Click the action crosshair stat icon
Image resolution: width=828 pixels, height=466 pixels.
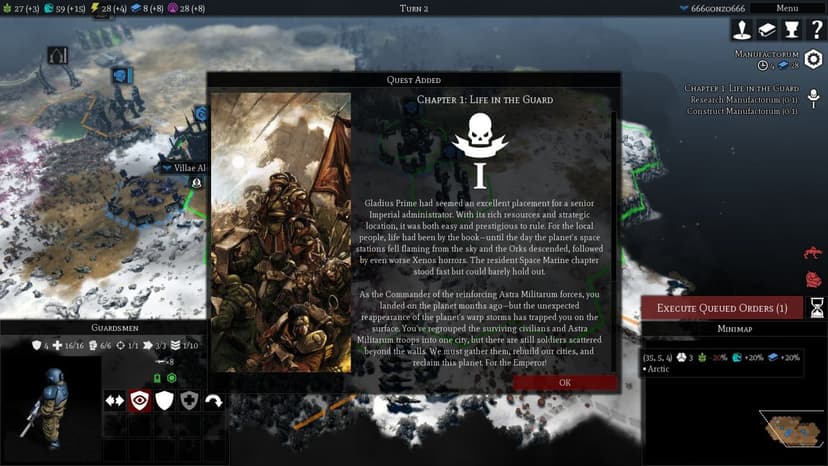pyautogui.click(x=120, y=346)
